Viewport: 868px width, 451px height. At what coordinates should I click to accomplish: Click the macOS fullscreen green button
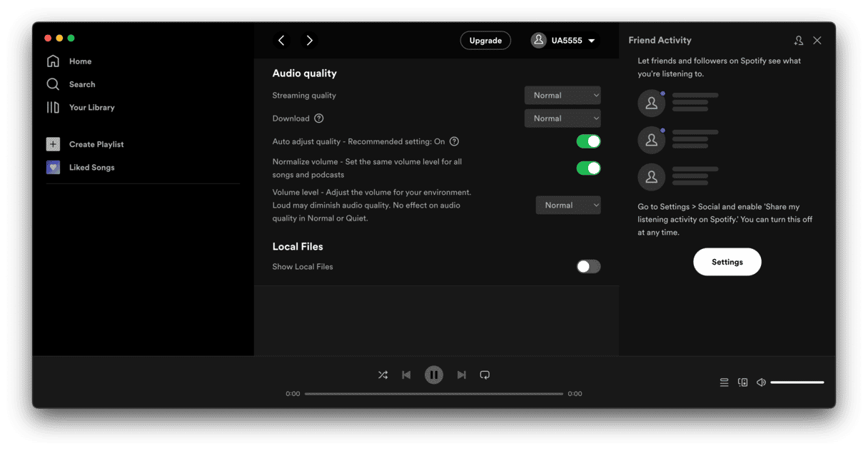[71, 38]
